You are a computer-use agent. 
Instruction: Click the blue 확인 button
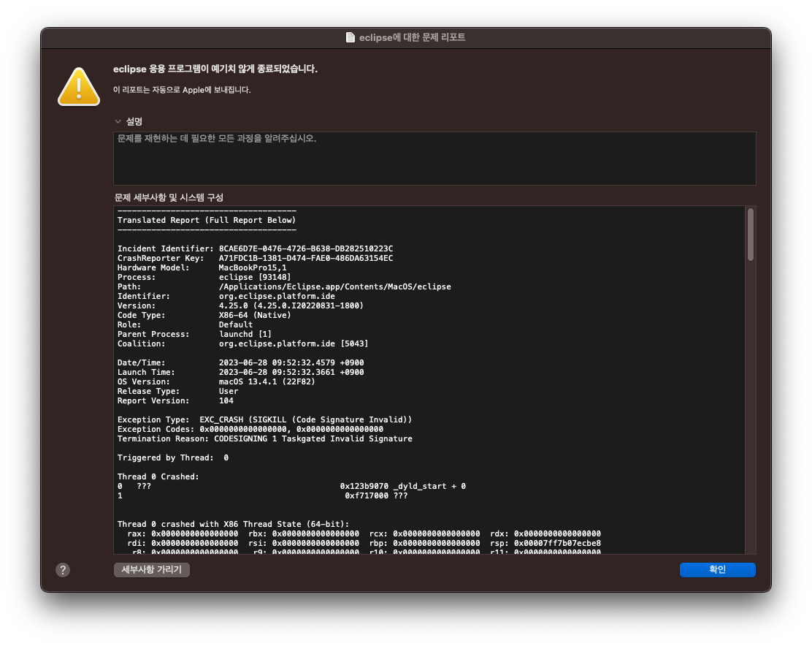(x=717, y=570)
